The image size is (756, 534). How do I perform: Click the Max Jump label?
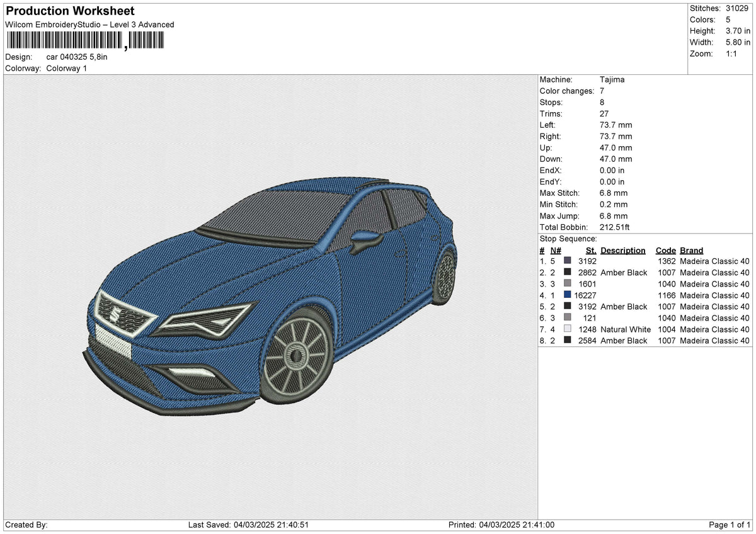click(x=558, y=216)
